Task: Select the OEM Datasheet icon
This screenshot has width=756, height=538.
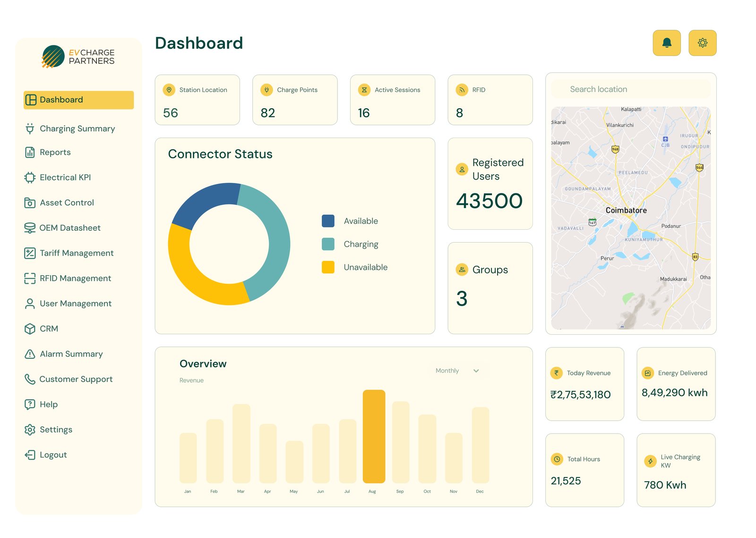Action: click(x=30, y=227)
